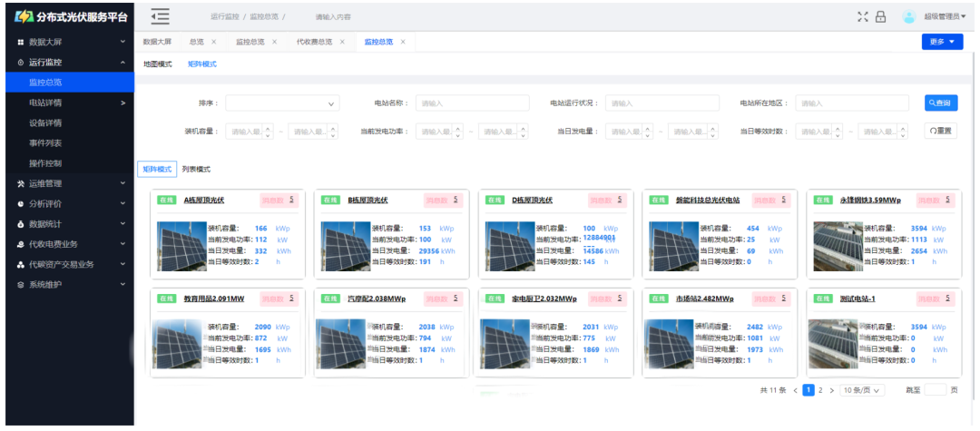Open the 更多 dropdown button
980x431 pixels.
(x=943, y=42)
